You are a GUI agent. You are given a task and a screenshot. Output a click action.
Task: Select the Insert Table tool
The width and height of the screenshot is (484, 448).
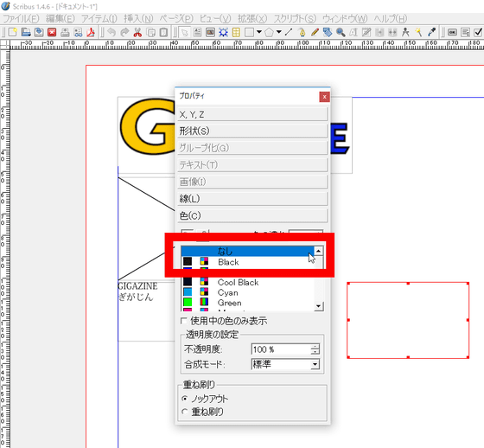coord(236,32)
